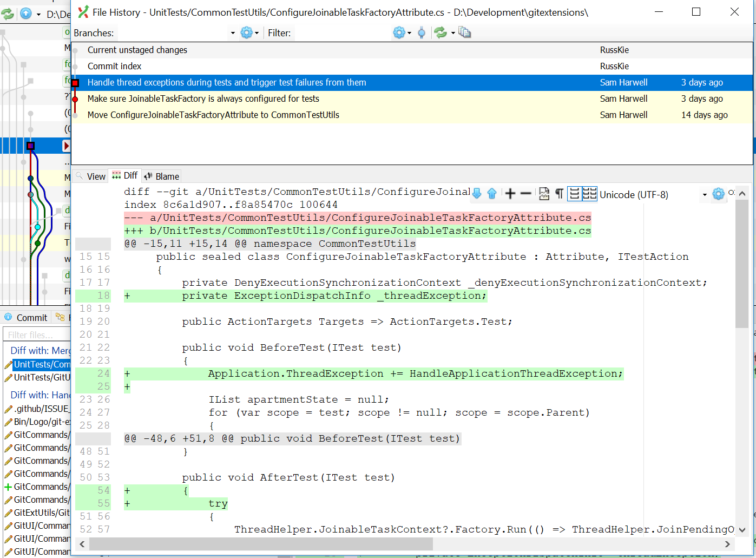The width and height of the screenshot is (756, 558).
Task: Activate unified diff view layout
Action: (x=575, y=194)
